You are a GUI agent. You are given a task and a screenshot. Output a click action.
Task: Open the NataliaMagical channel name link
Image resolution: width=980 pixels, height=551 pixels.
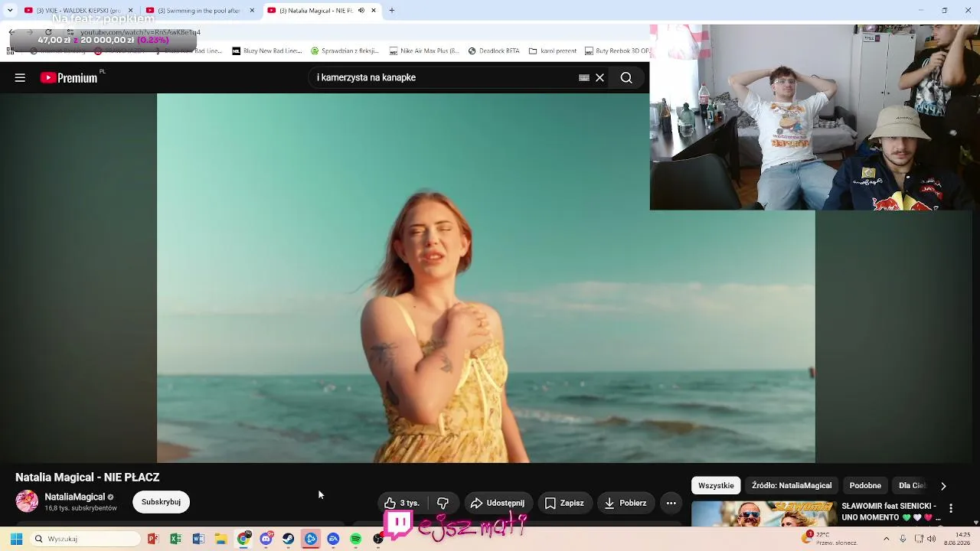click(74, 497)
